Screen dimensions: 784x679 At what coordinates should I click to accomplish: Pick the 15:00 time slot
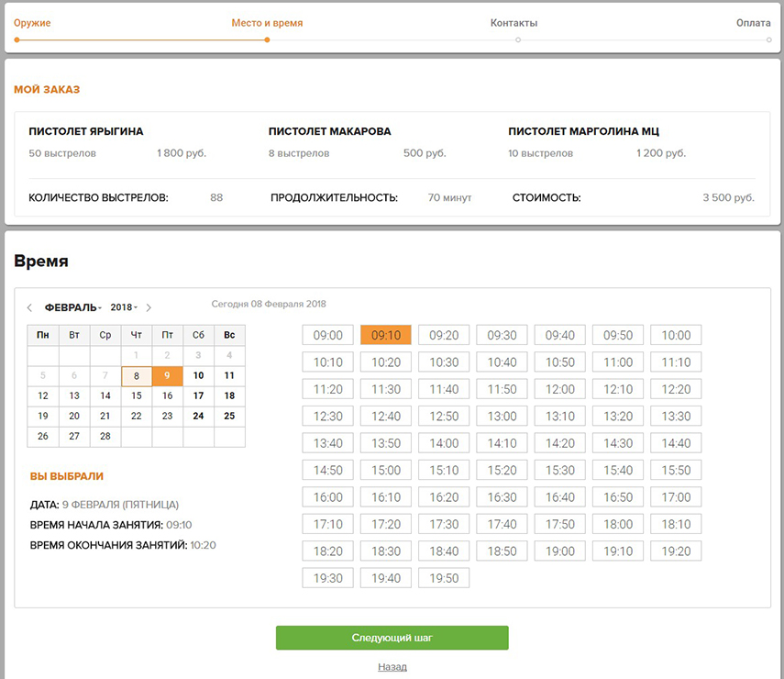pos(386,471)
